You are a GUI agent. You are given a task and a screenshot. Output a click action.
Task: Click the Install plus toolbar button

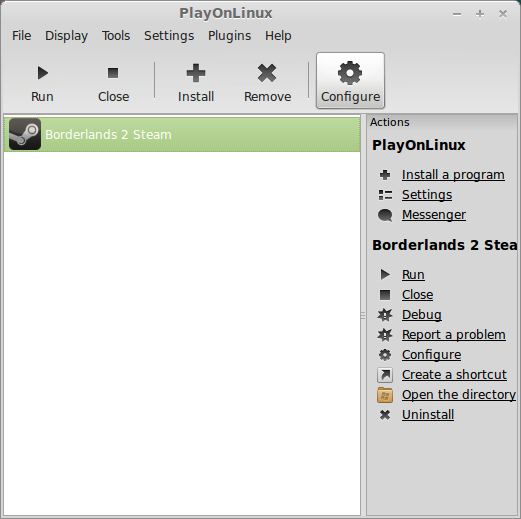[196, 80]
